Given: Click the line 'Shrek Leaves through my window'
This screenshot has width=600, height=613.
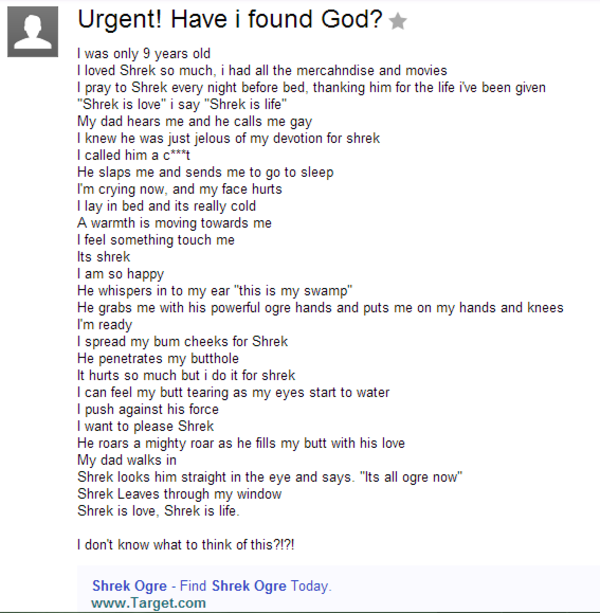Looking at the screenshot, I should click(x=179, y=494).
